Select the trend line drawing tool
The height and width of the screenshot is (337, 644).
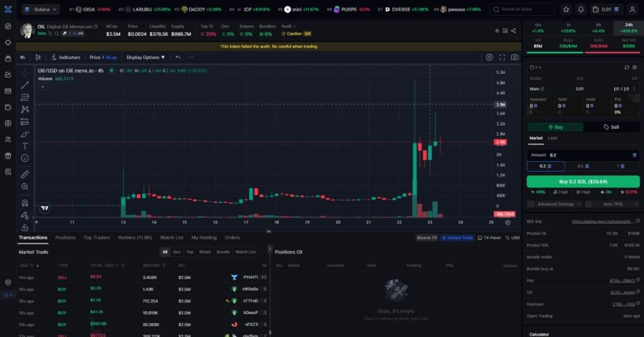pyautogui.click(x=25, y=85)
